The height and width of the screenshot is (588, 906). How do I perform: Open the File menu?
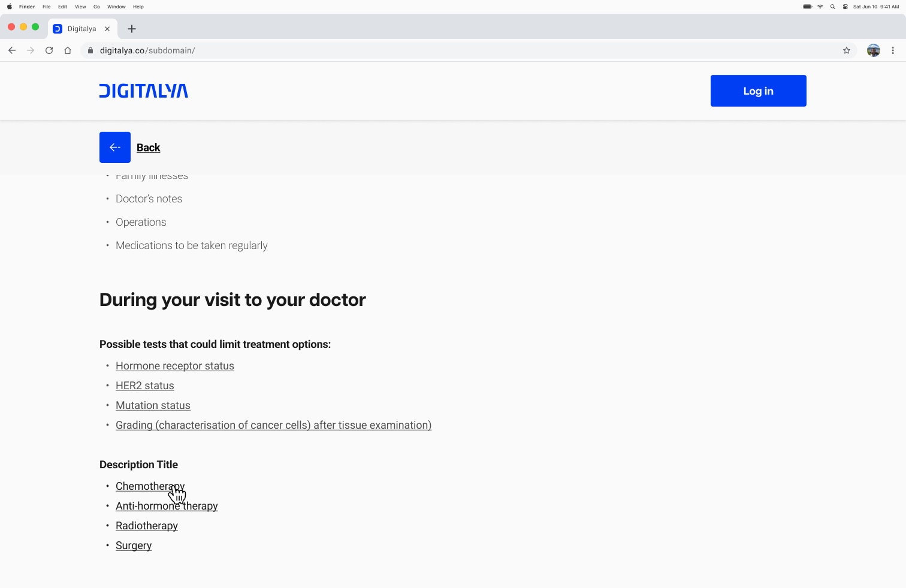(46, 7)
